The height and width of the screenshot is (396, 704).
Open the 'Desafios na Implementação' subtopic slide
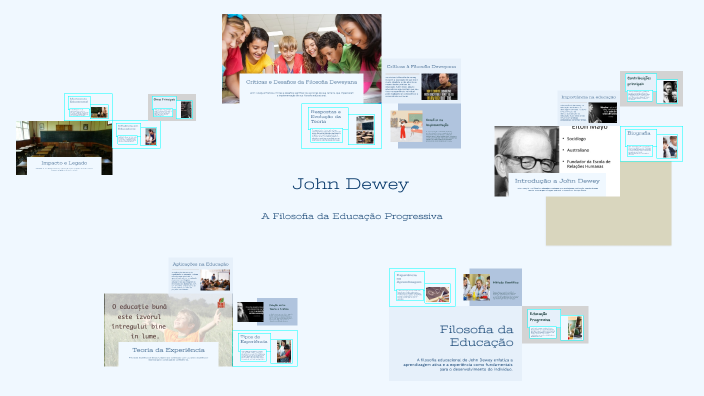tap(425, 126)
